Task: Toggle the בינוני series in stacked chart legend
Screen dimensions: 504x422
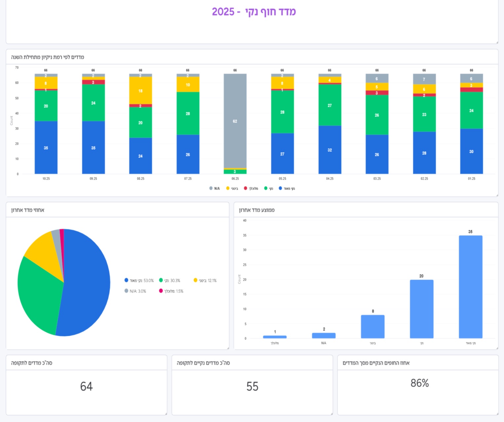Action: coord(232,189)
